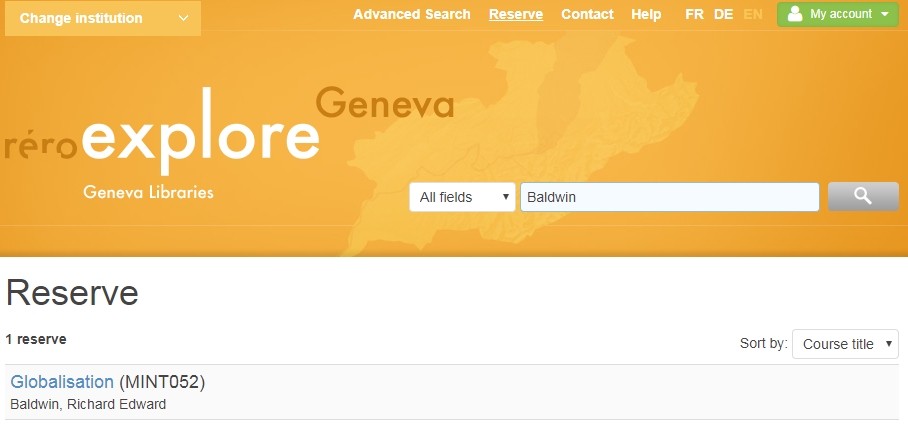Open the Help page

pos(646,14)
